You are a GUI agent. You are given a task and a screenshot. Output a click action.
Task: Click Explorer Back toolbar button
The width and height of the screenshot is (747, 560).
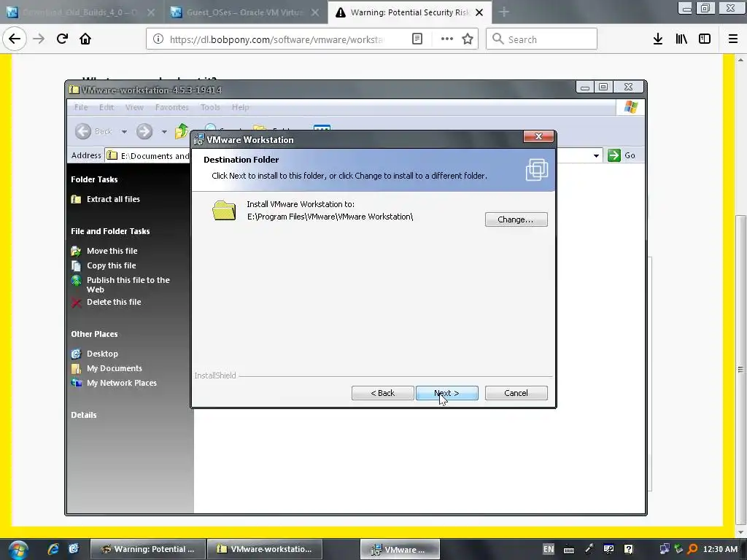coord(94,131)
